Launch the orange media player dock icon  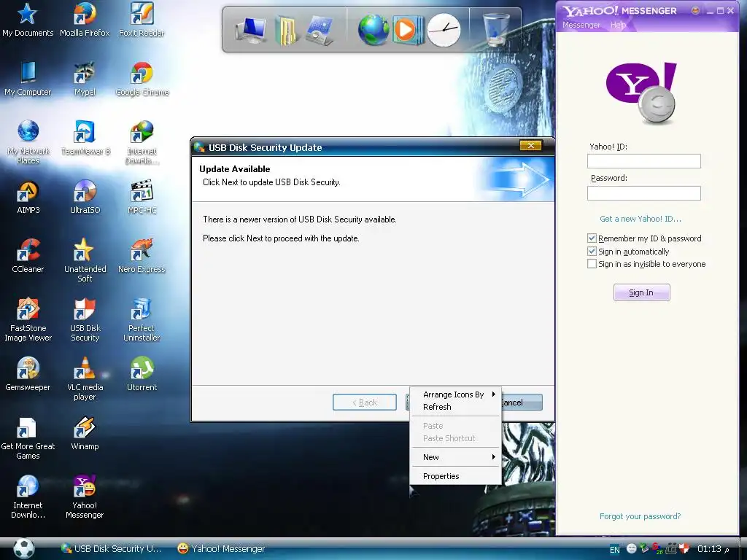407,29
